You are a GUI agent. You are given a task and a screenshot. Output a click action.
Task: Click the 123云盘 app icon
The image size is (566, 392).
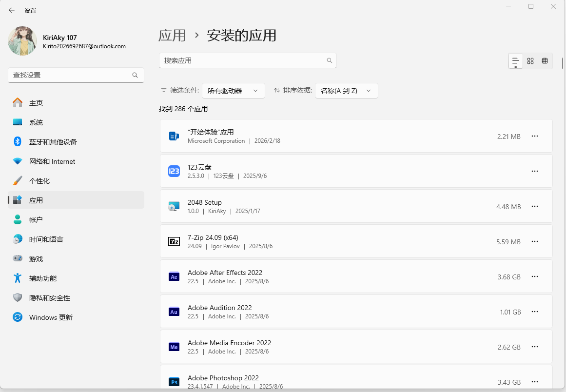click(x=174, y=171)
